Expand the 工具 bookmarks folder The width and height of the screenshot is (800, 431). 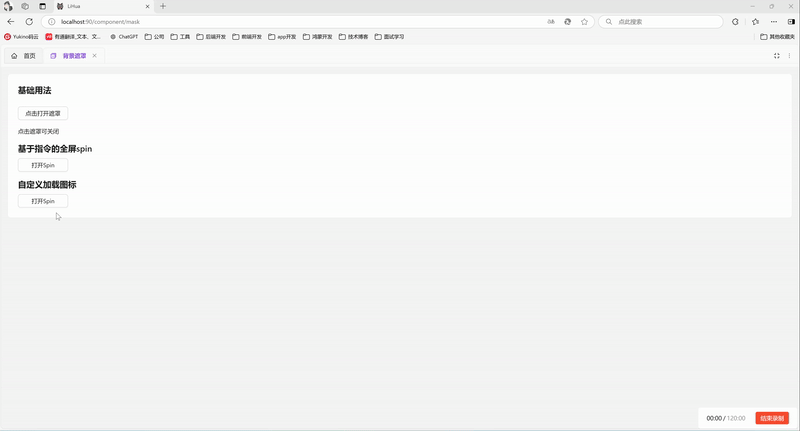(180, 37)
